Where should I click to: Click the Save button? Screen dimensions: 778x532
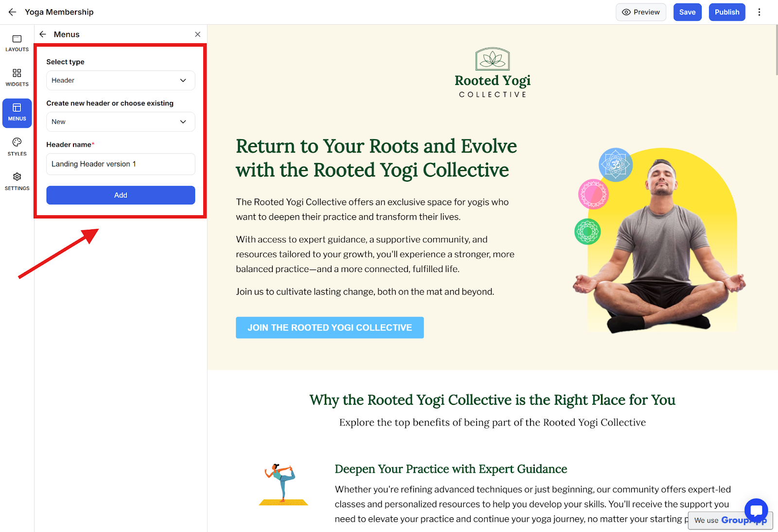point(687,12)
